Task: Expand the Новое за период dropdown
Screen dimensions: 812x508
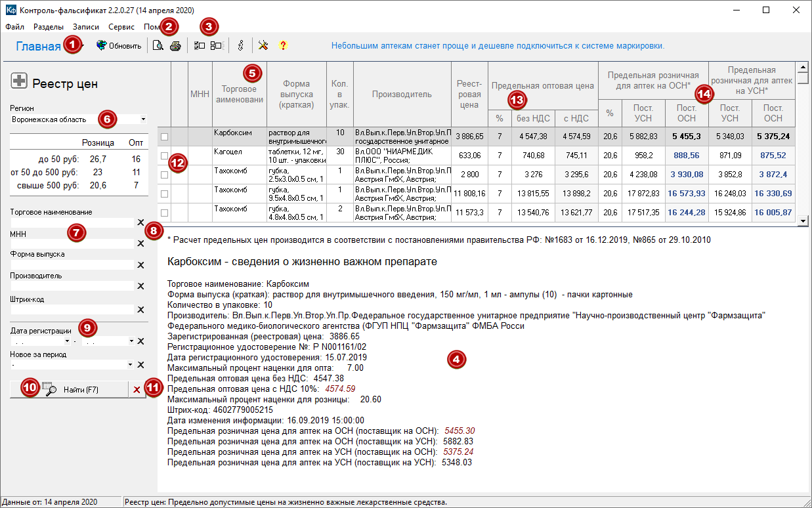Action: pos(131,365)
